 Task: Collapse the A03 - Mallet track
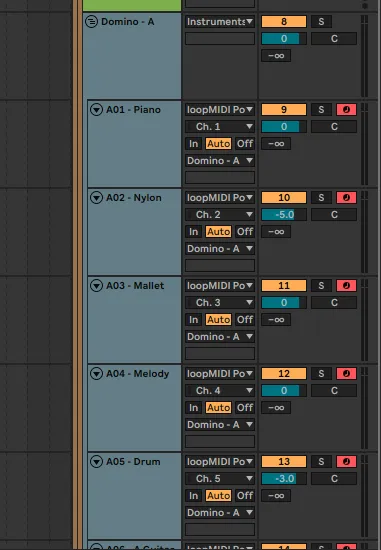tap(96, 286)
